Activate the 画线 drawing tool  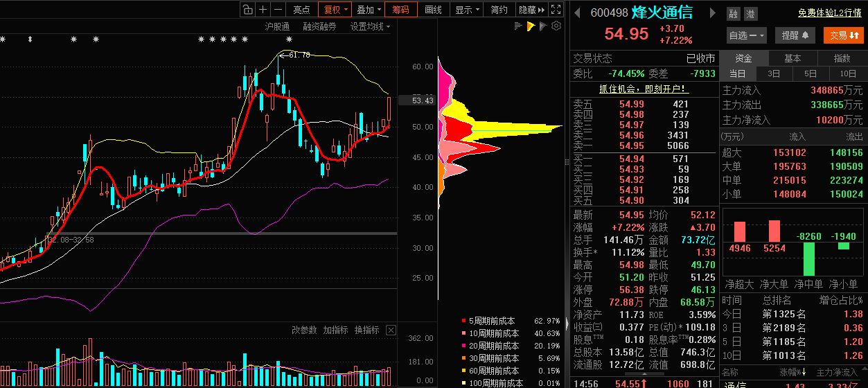433,10
